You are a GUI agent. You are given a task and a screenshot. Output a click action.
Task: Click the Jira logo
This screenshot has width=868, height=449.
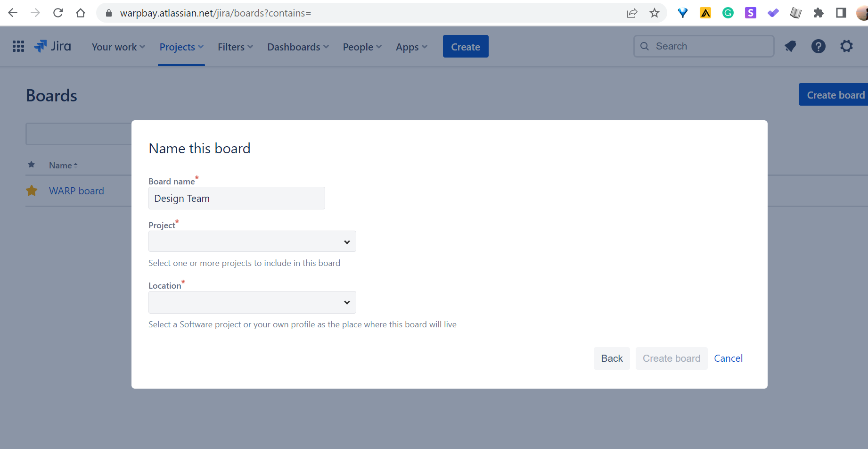52,46
